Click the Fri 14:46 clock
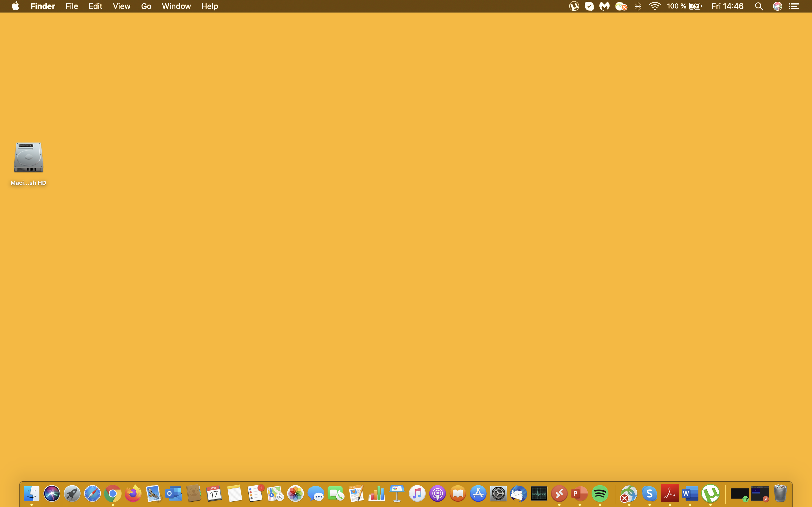 click(x=727, y=6)
